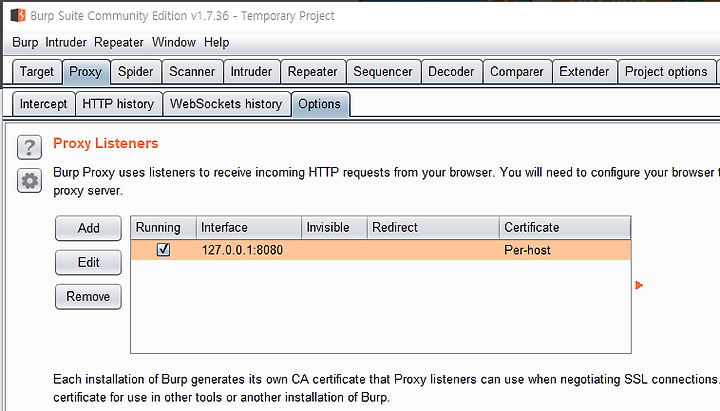Click the Redirect column header
This screenshot has width=720, height=411.
point(433,227)
